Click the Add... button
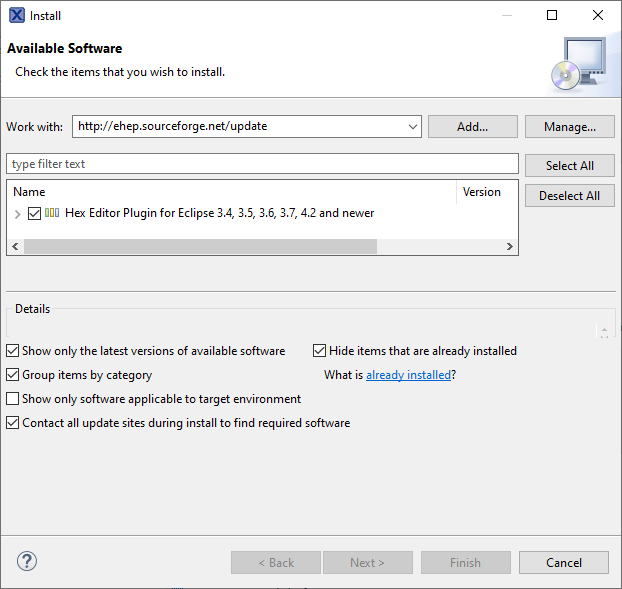This screenshot has width=622, height=589. pos(472,127)
